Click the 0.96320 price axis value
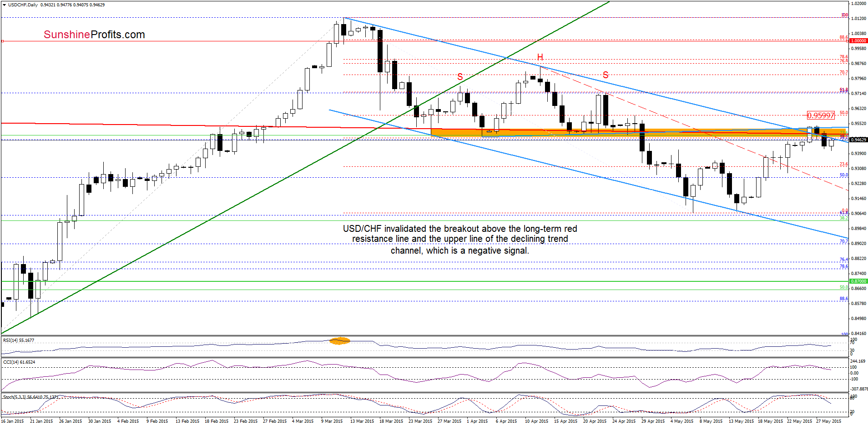The height and width of the screenshot is (425, 868). click(x=858, y=109)
